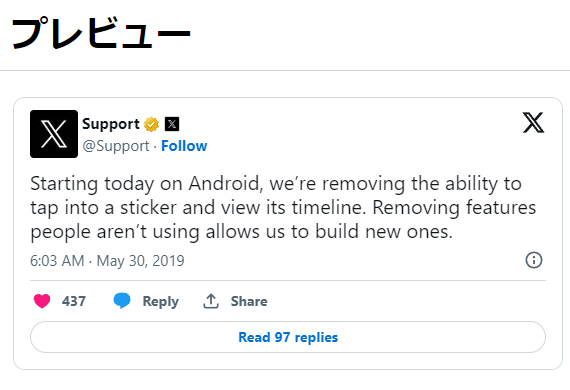Open the tweet text about Android stickers

pyautogui.click(x=283, y=208)
